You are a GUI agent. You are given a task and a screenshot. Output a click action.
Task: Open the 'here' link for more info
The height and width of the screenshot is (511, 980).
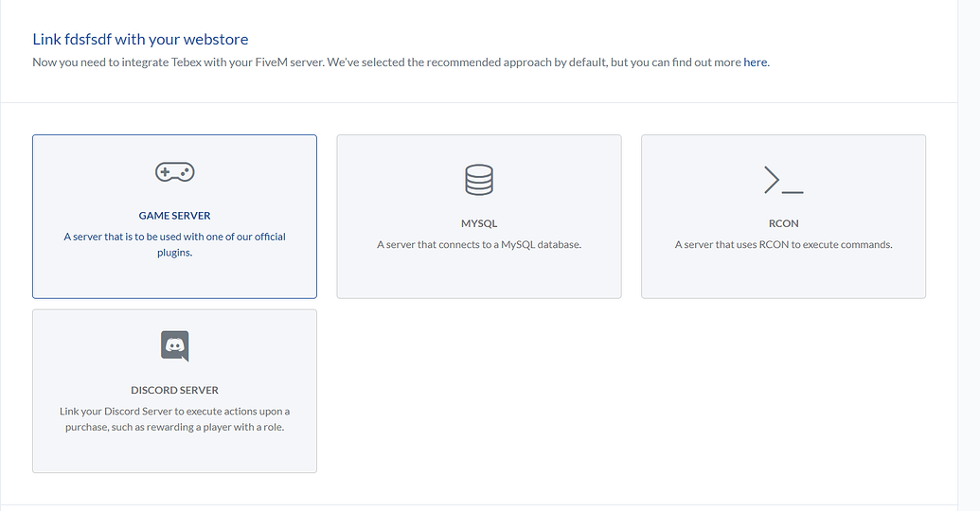[x=755, y=62]
